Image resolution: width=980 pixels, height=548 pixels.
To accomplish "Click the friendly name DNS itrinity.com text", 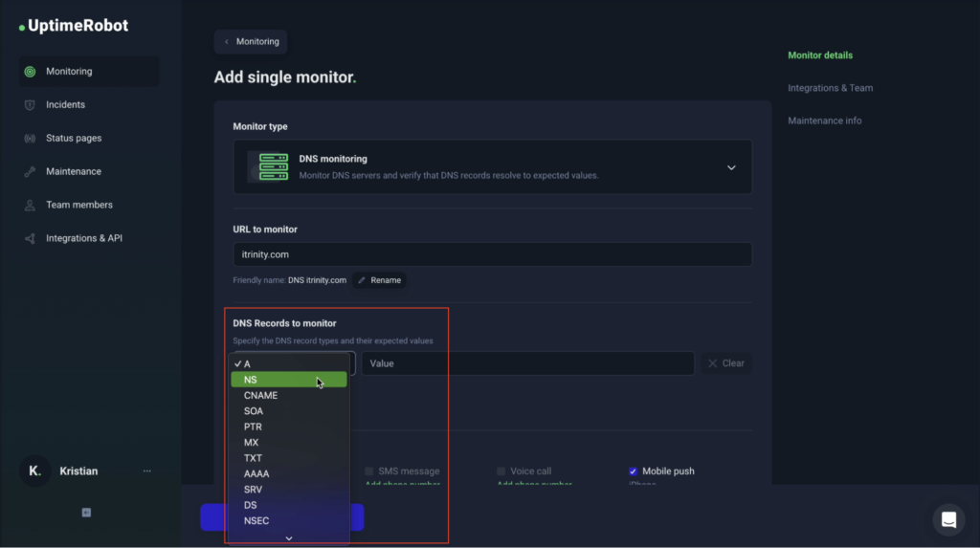I will coord(317,280).
